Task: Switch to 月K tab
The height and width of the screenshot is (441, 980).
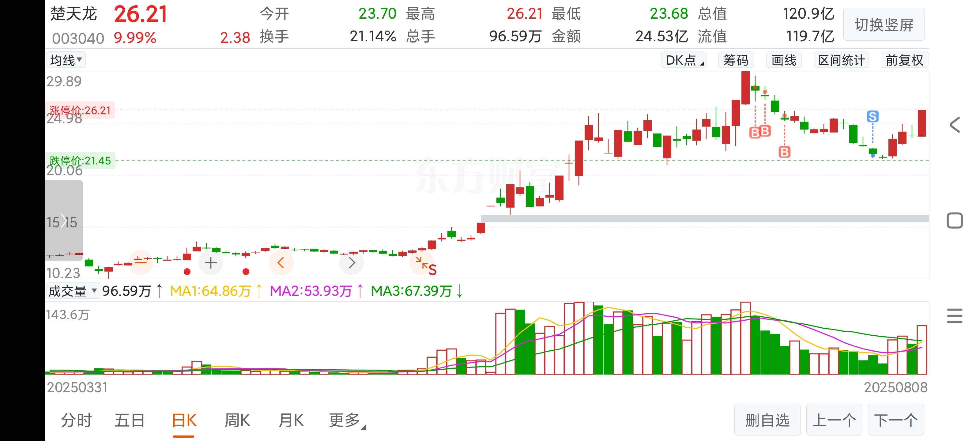Action: coord(291,420)
